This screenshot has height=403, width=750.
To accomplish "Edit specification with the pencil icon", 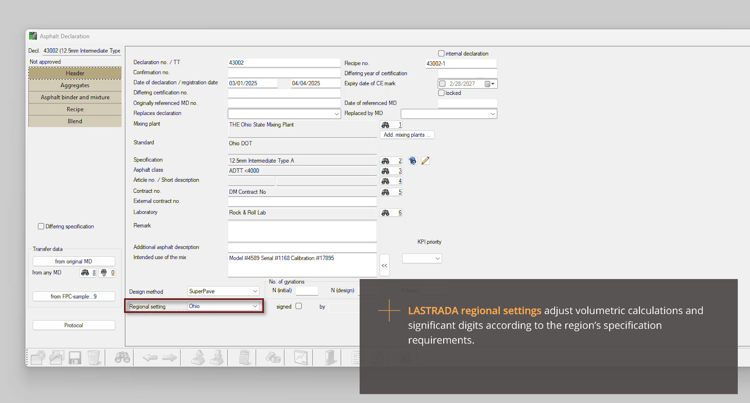I will [425, 161].
